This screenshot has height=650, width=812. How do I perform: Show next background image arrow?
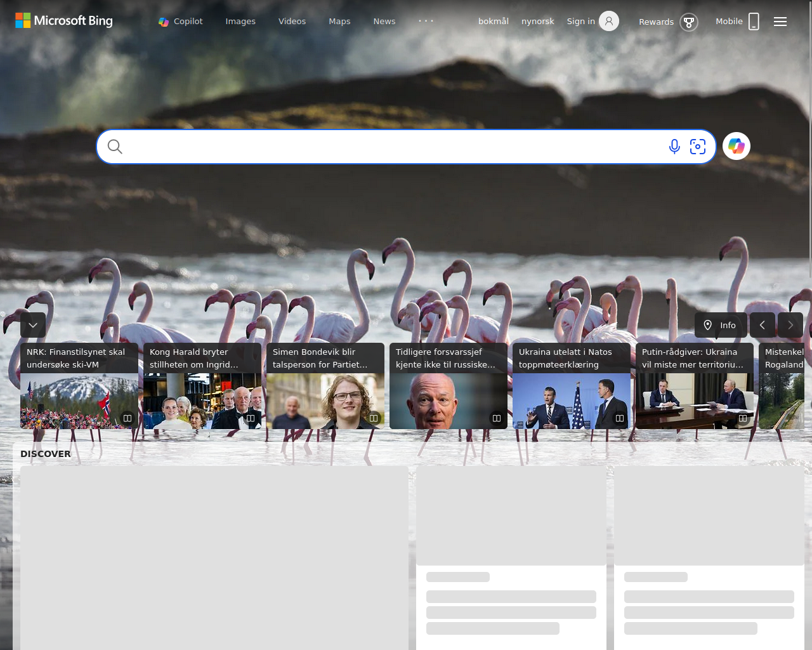[790, 325]
